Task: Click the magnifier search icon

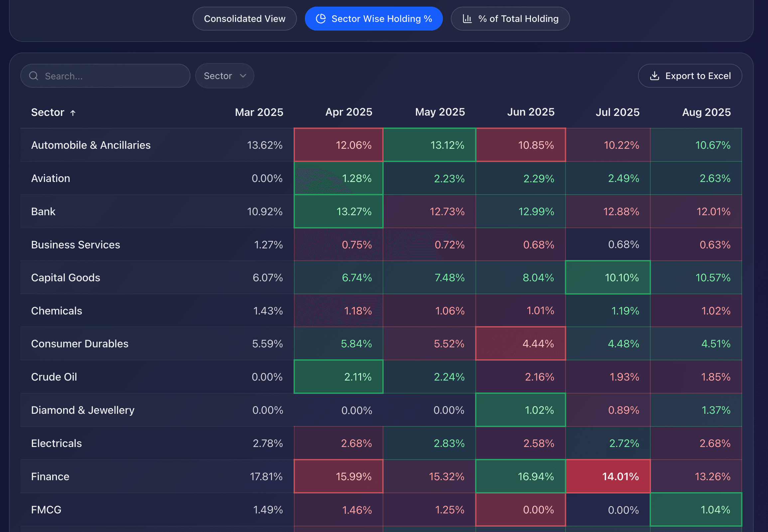Action: click(34, 76)
